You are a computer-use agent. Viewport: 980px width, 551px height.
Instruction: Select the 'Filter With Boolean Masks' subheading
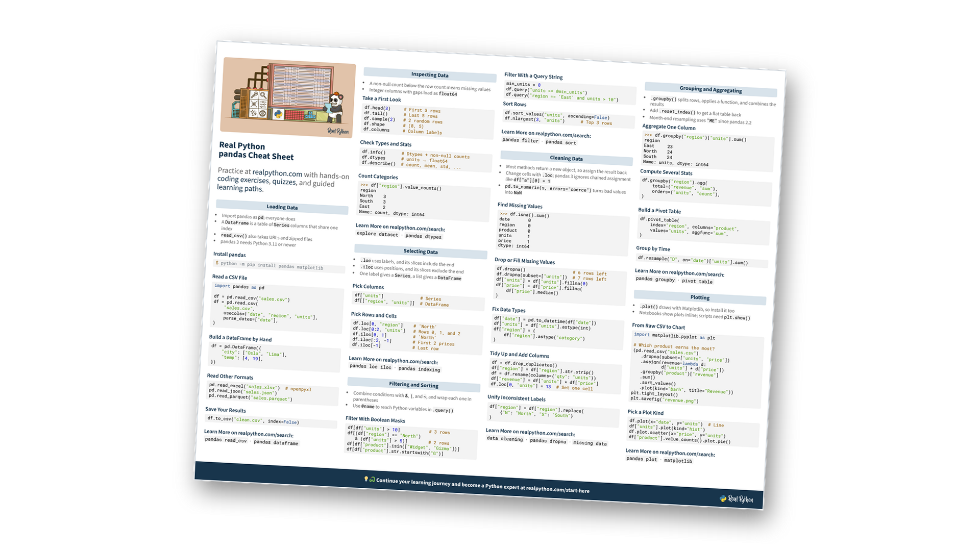(375, 419)
